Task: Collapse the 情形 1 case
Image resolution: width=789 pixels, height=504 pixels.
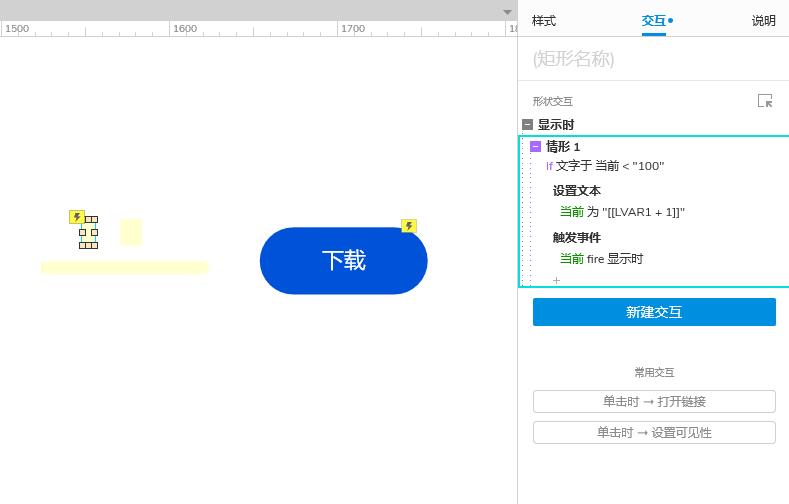Action: point(535,146)
